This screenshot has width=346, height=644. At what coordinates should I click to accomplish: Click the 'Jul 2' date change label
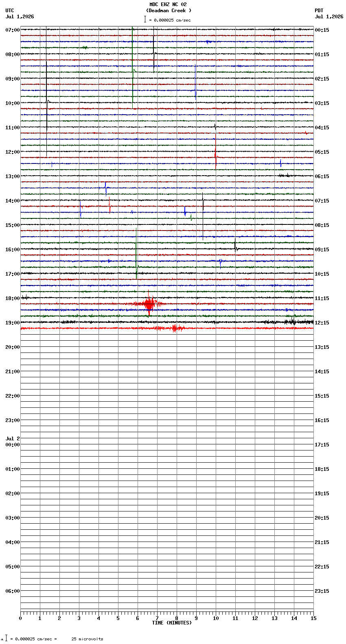(13, 439)
